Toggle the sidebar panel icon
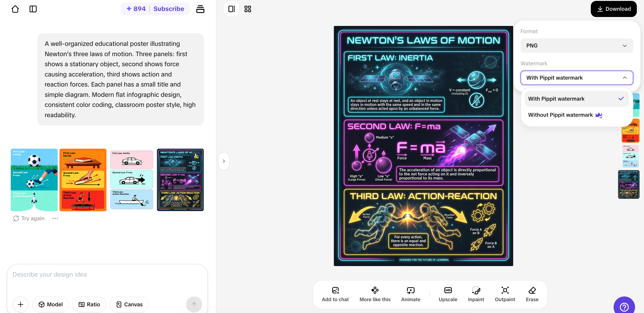Screen dimensions: 644x313 pyautogui.click(x=33, y=9)
